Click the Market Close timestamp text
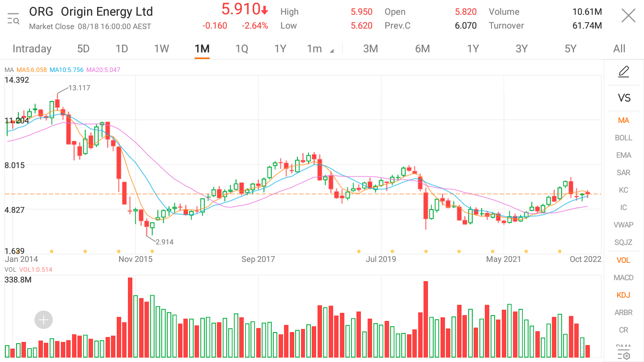This screenshot has height=362, width=644. 90,26
